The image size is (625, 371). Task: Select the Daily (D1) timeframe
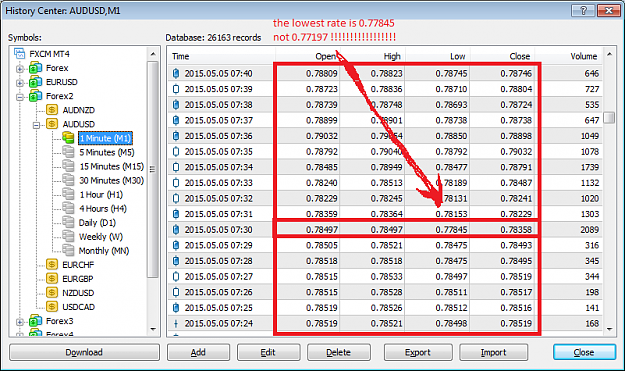pos(97,222)
